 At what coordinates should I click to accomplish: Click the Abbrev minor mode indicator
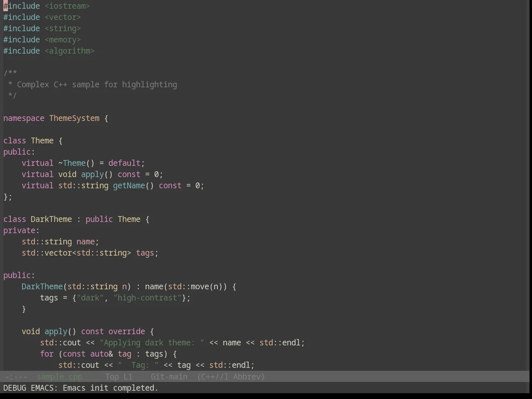(x=249, y=377)
